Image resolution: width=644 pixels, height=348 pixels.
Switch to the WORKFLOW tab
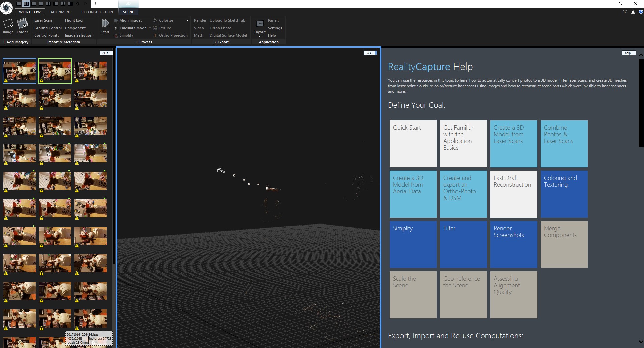point(30,12)
